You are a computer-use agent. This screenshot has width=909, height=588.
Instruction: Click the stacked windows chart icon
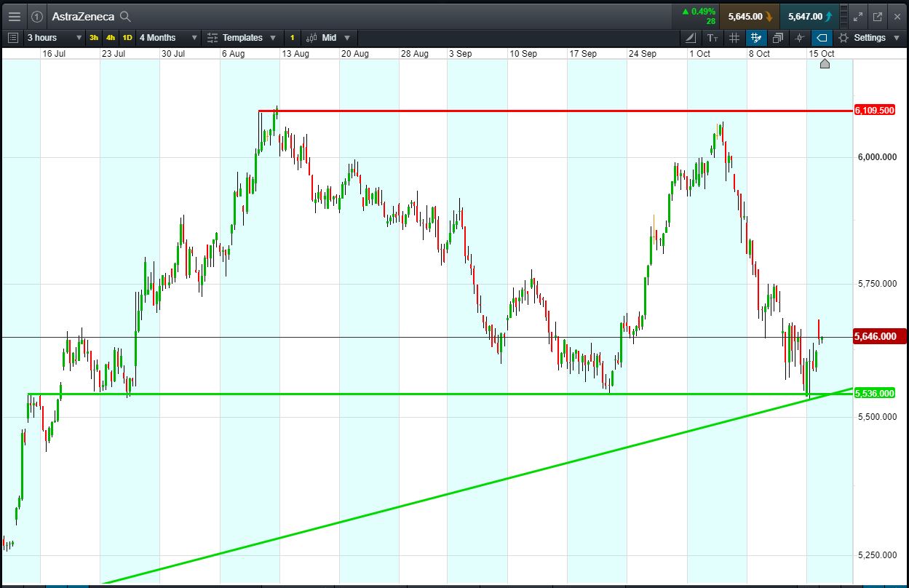(777, 38)
